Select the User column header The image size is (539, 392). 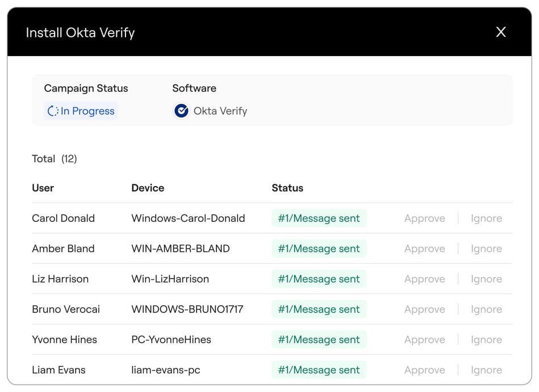click(x=43, y=188)
